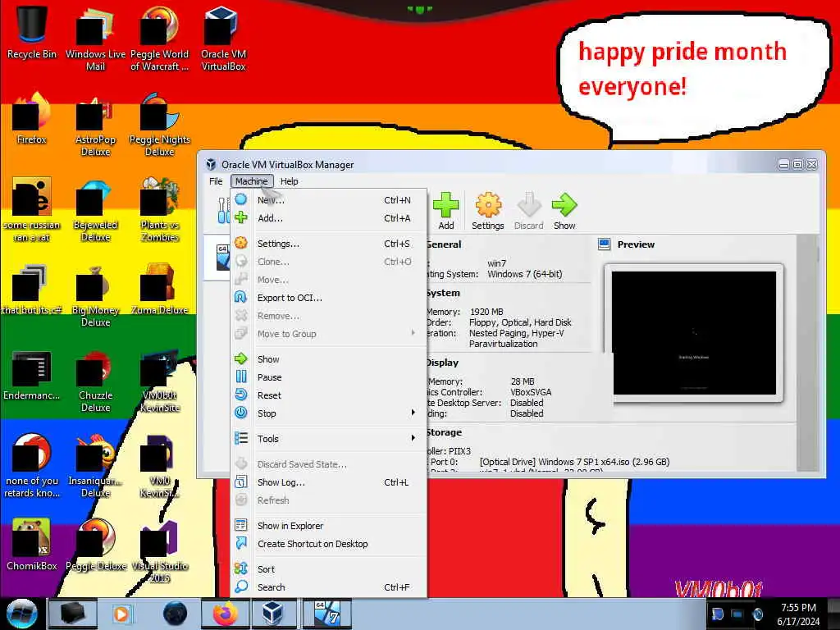Choose Sort in the Machine menu
The height and width of the screenshot is (630, 840).
point(329,569)
